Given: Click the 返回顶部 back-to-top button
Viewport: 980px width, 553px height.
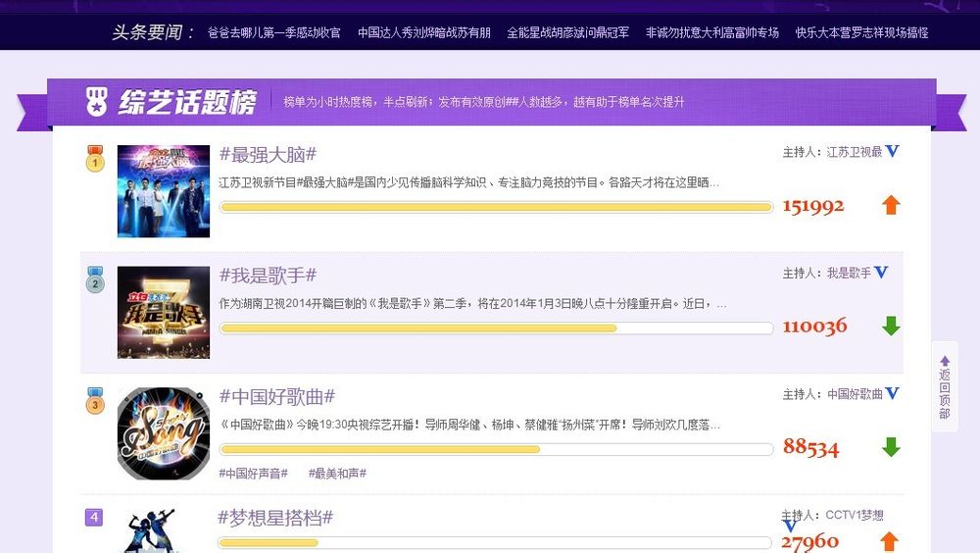Looking at the screenshot, I should [945, 386].
